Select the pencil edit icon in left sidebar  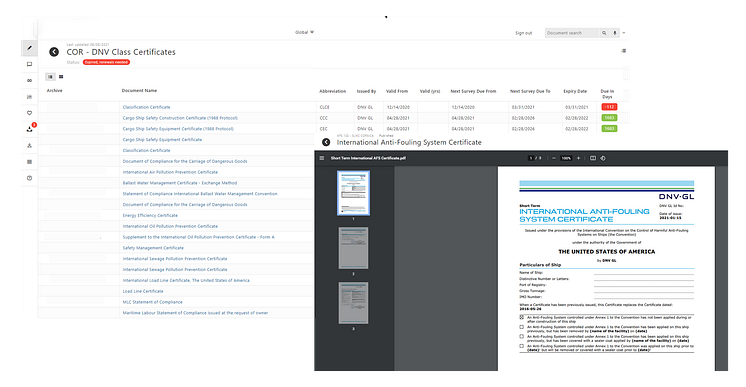pyautogui.click(x=29, y=48)
